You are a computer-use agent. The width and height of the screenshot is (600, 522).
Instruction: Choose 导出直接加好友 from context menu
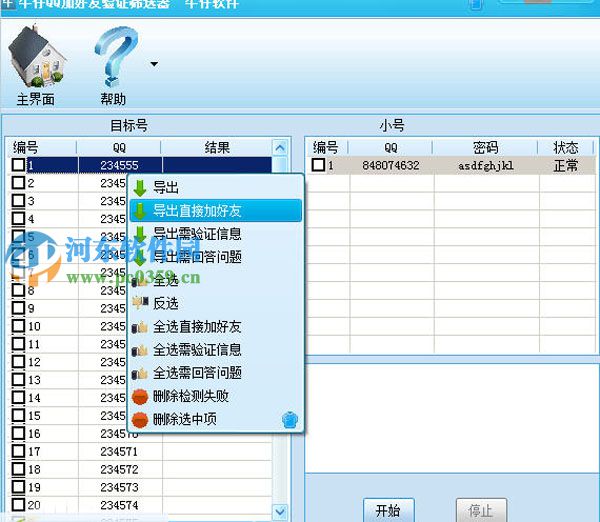[x=216, y=211]
